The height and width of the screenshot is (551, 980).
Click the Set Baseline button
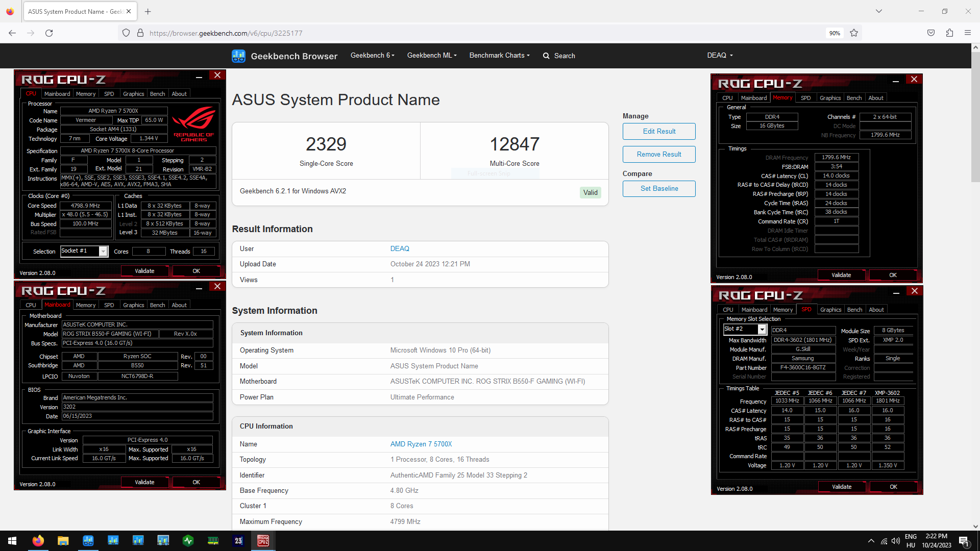659,189
